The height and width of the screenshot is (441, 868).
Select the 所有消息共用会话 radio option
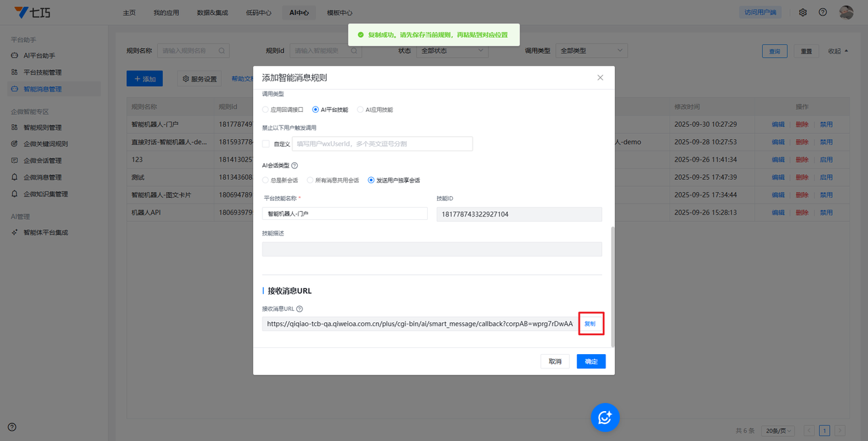click(310, 180)
